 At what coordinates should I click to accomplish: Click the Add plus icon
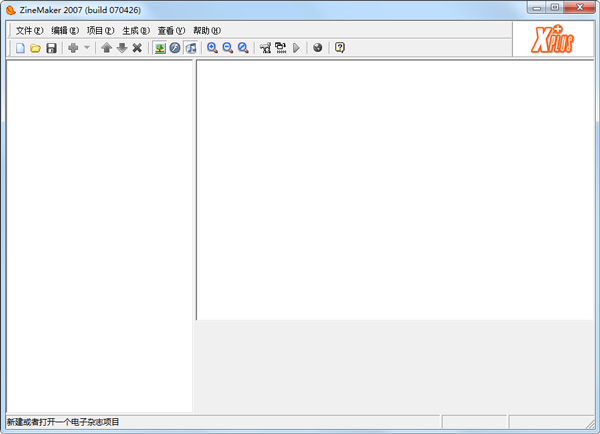click(73, 48)
